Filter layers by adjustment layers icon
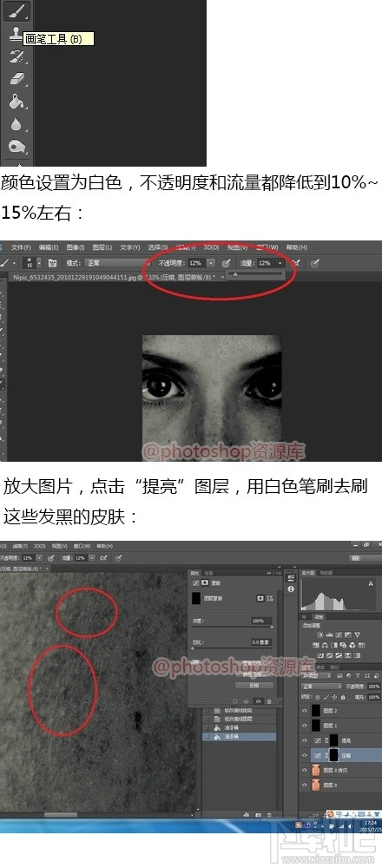382x868 pixels. 349,675
